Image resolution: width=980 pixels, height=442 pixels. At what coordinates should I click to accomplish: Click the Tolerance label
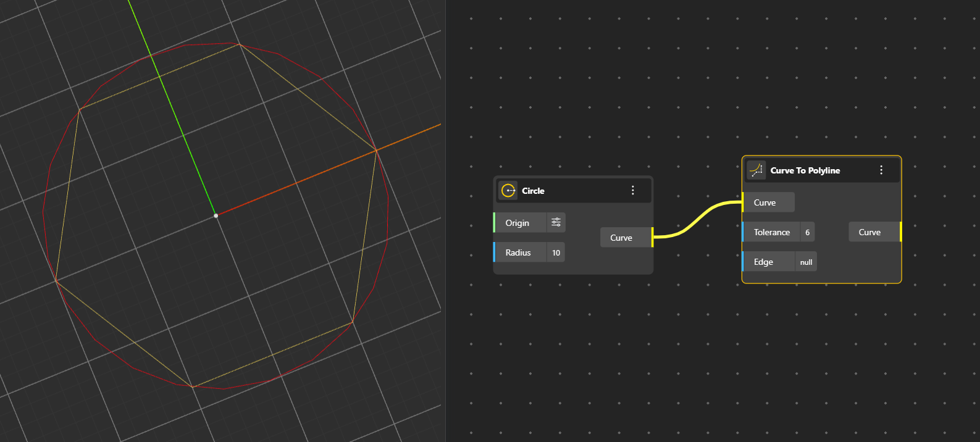(x=771, y=232)
